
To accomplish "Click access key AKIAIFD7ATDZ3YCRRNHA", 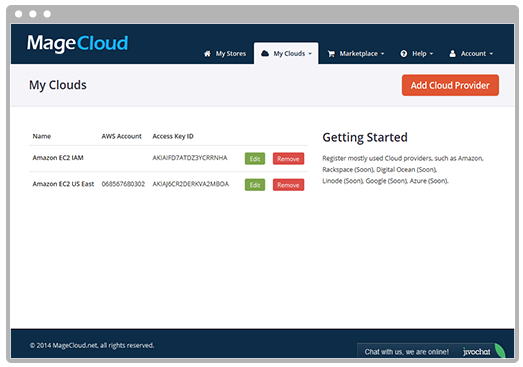I will [x=190, y=158].
